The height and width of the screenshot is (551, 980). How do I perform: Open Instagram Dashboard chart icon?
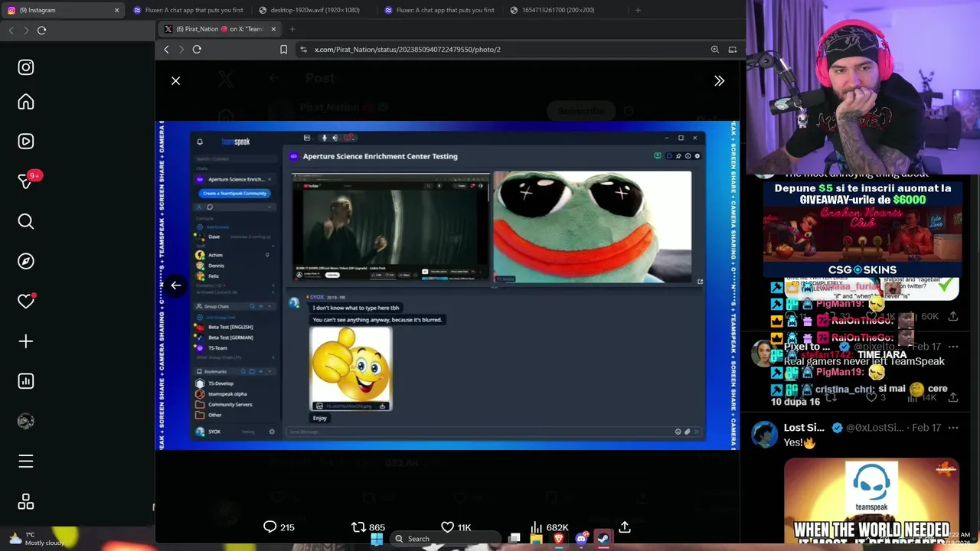pos(26,381)
